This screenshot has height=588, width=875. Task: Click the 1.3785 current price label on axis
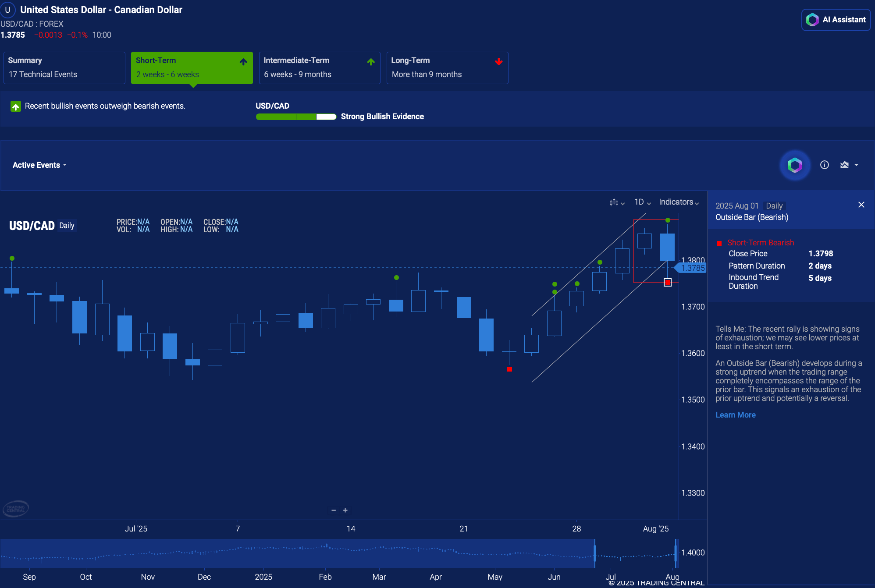[691, 268]
